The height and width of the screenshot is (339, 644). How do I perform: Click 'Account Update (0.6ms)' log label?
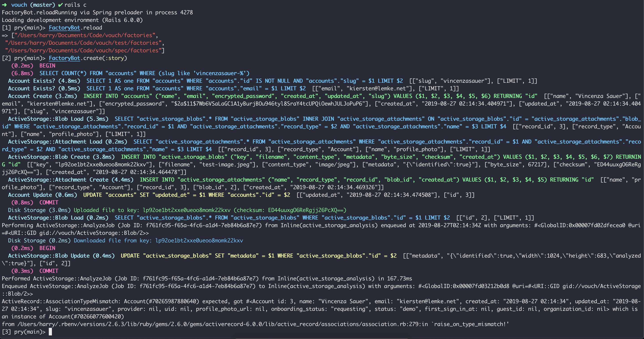(43, 195)
